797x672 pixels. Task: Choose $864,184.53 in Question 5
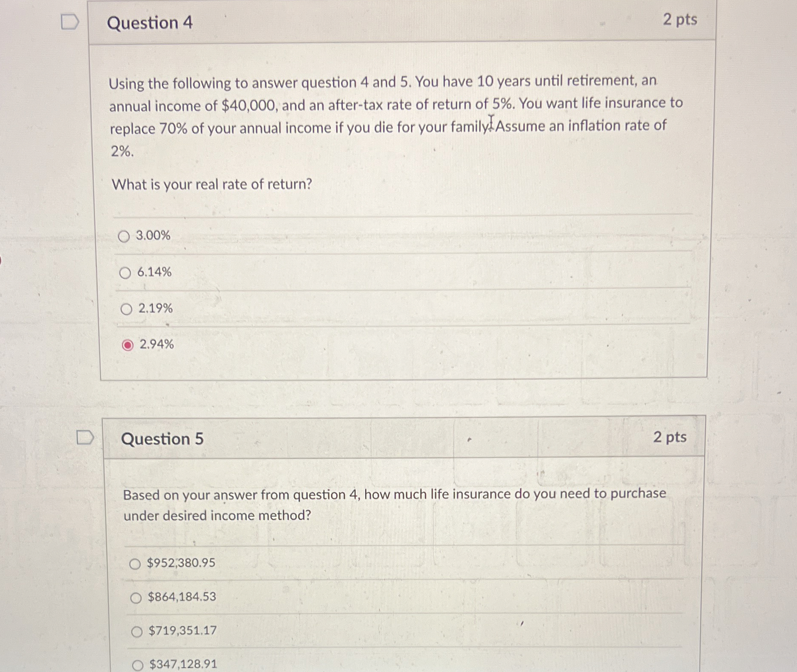point(136,598)
